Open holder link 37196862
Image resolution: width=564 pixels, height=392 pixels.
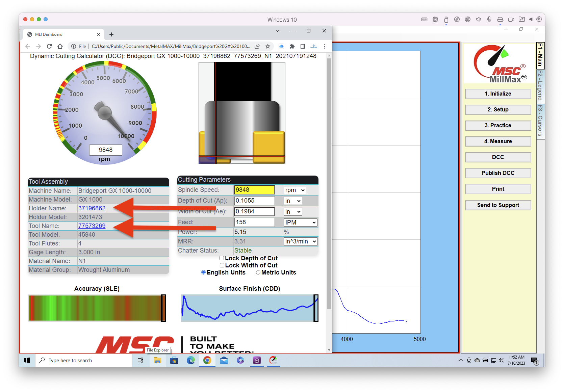(92, 208)
